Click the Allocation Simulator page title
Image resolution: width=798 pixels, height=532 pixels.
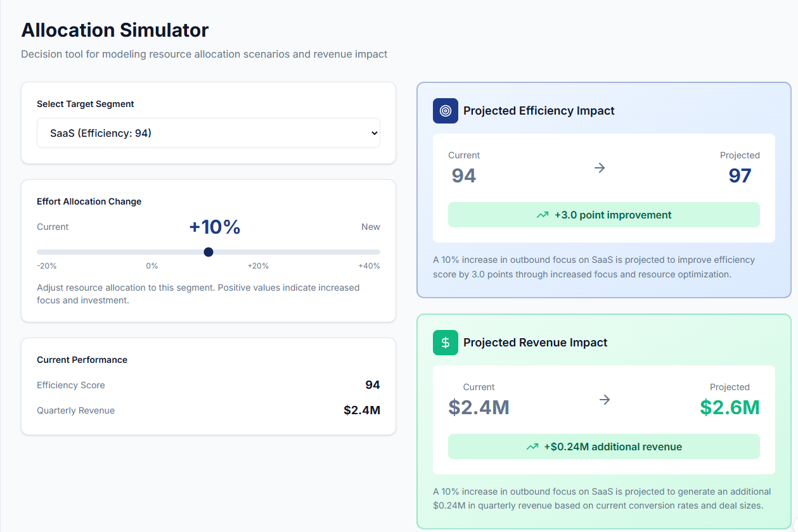[115, 30]
